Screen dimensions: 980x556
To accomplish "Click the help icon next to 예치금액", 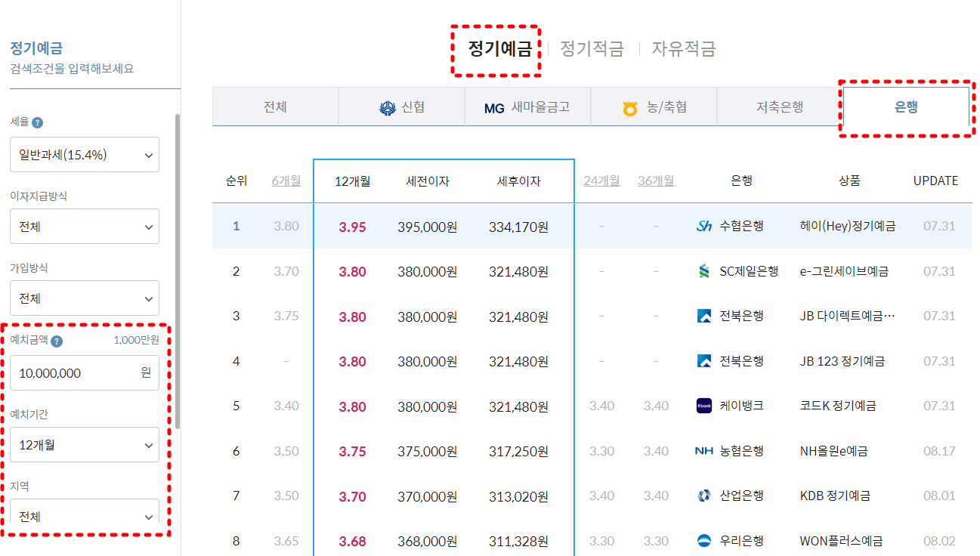I will pyautogui.click(x=57, y=341).
